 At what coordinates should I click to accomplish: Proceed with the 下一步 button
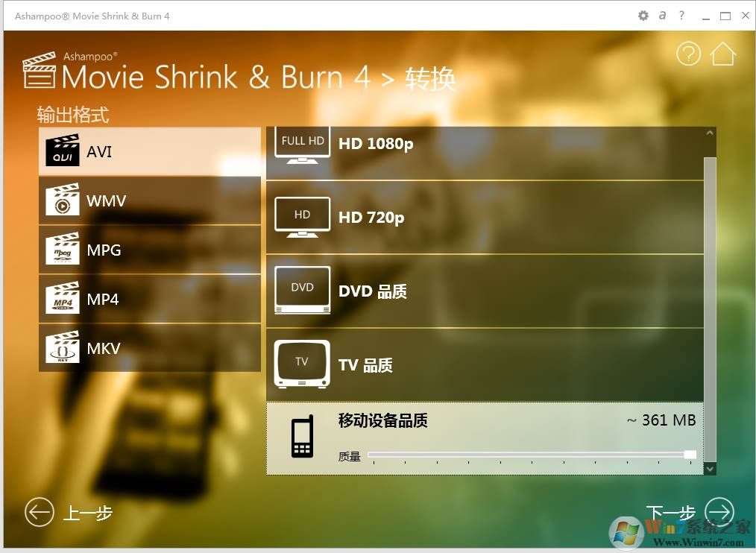click(719, 512)
